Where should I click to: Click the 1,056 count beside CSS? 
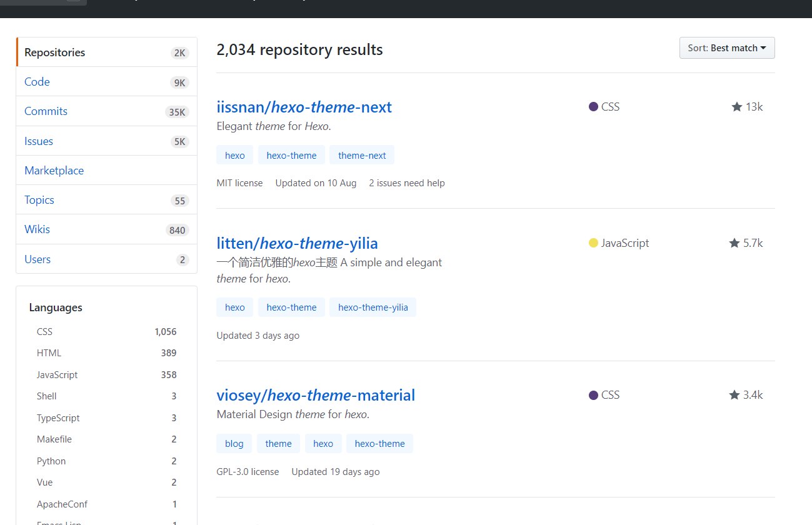tap(166, 332)
